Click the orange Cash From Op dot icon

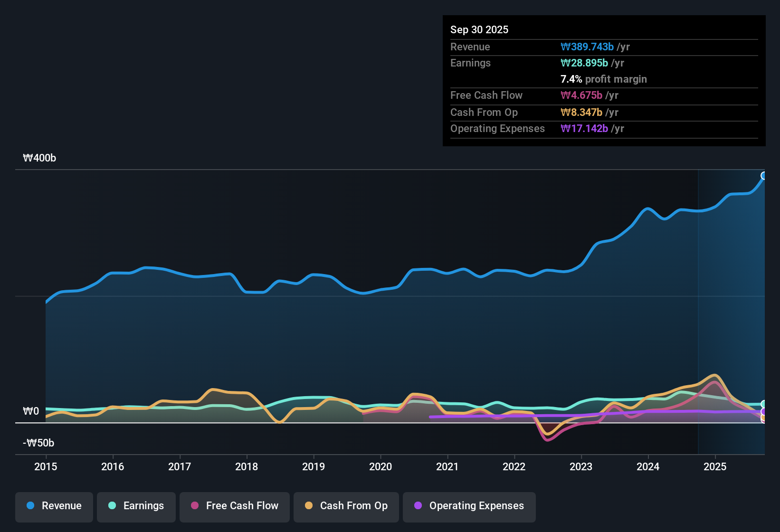[308, 506]
